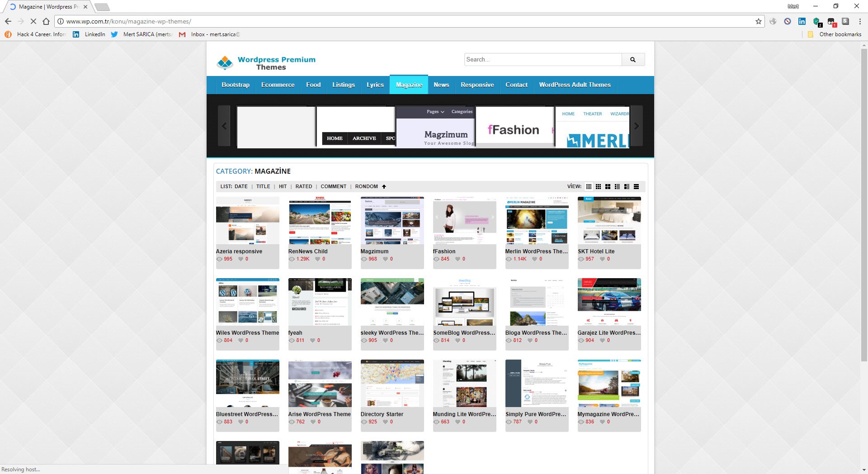Open Directory Starter thumbnail
Image resolution: width=868 pixels, height=474 pixels.
pos(392,384)
